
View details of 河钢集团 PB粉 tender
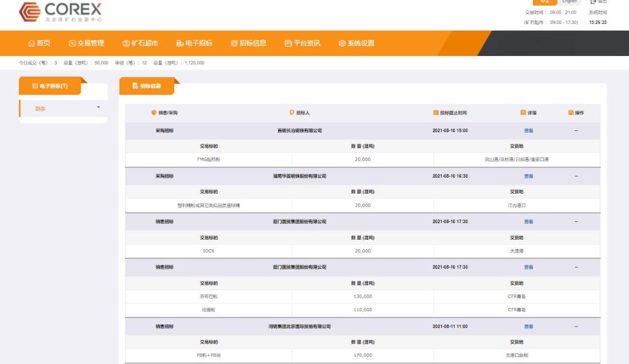[x=528, y=326]
